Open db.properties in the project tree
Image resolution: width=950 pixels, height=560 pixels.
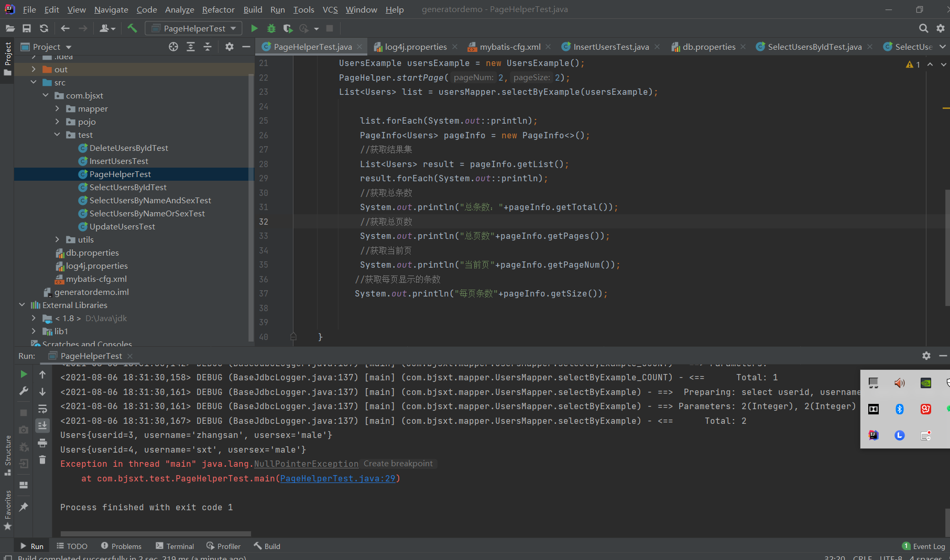point(92,252)
